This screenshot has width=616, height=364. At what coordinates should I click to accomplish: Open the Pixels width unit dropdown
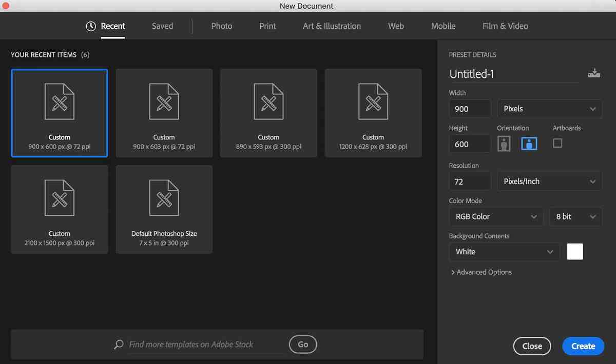click(549, 109)
